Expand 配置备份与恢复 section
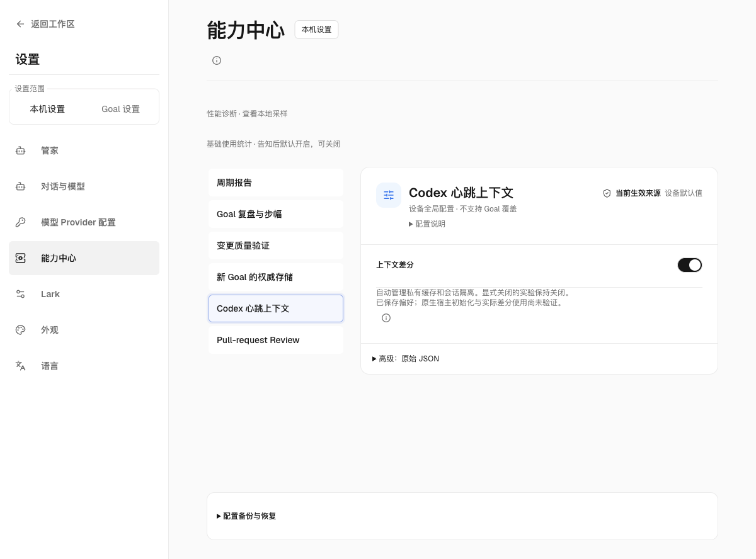Screen dimensions: 756x559 pos(246,516)
